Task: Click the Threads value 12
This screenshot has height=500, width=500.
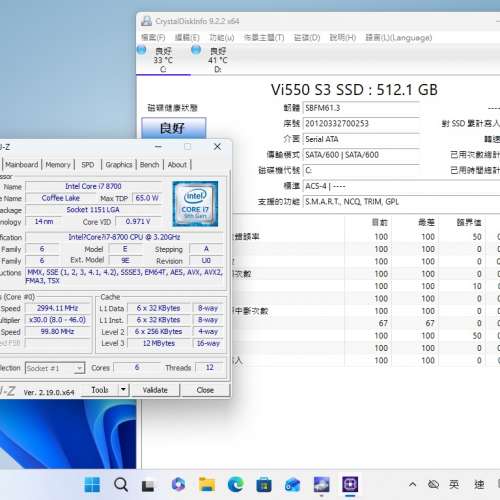Action: (x=209, y=367)
